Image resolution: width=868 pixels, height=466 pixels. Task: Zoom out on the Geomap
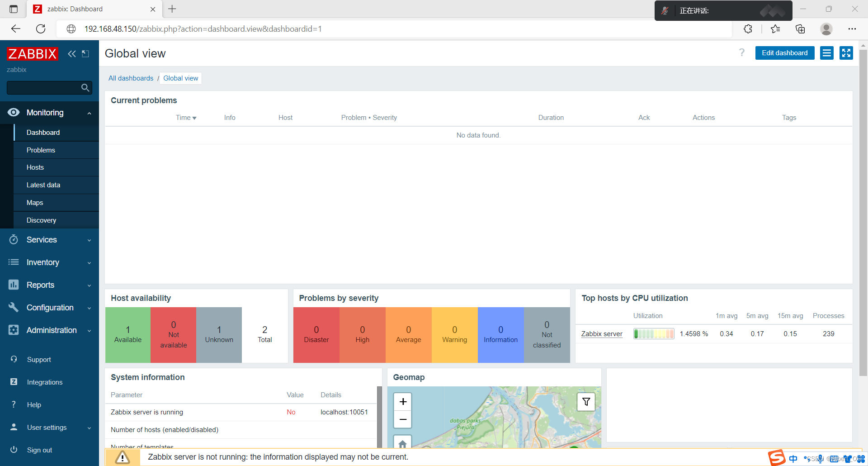click(x=403, y=419)
